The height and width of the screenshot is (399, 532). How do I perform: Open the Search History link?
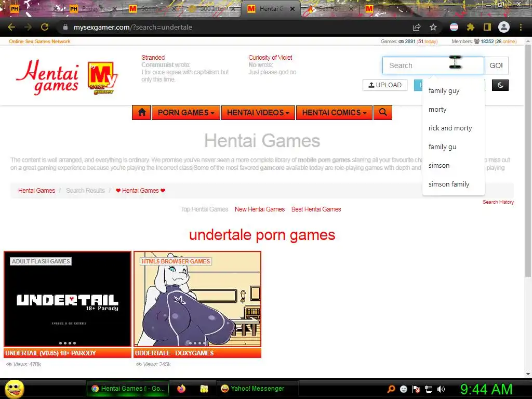tap(498, 202)
